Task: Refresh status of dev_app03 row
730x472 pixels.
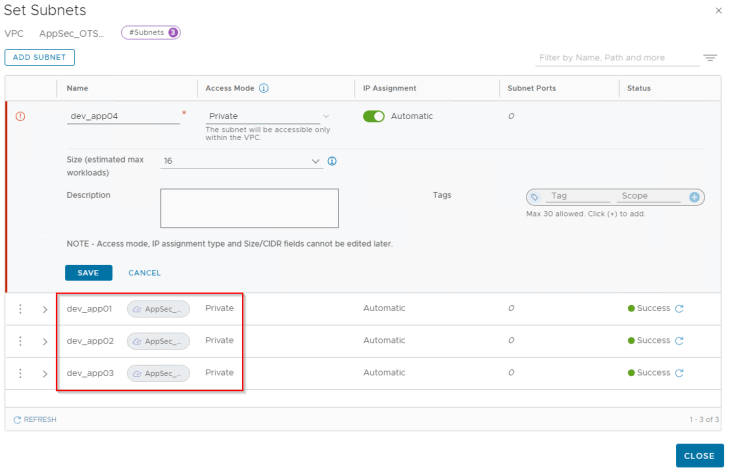Action: [x=679, y=372]
